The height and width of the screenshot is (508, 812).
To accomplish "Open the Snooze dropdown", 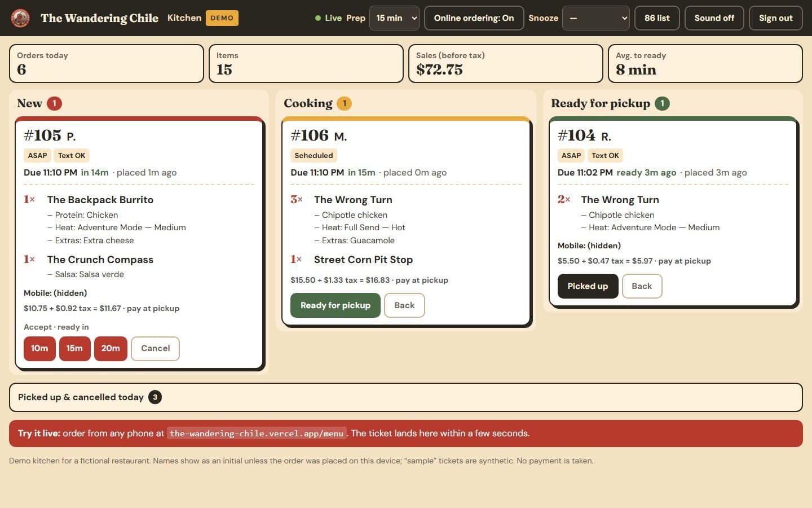I will 596,18.
